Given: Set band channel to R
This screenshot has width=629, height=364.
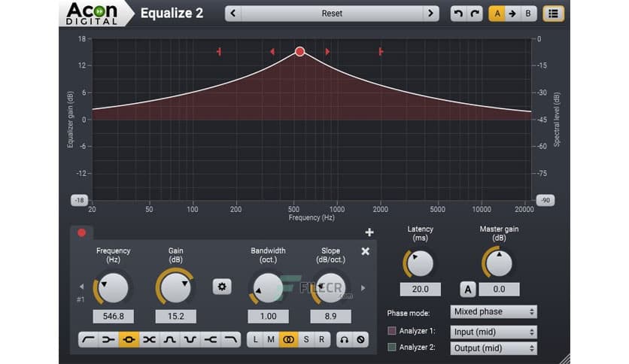Looking at the screenshot, I should [x=322, y=339].
